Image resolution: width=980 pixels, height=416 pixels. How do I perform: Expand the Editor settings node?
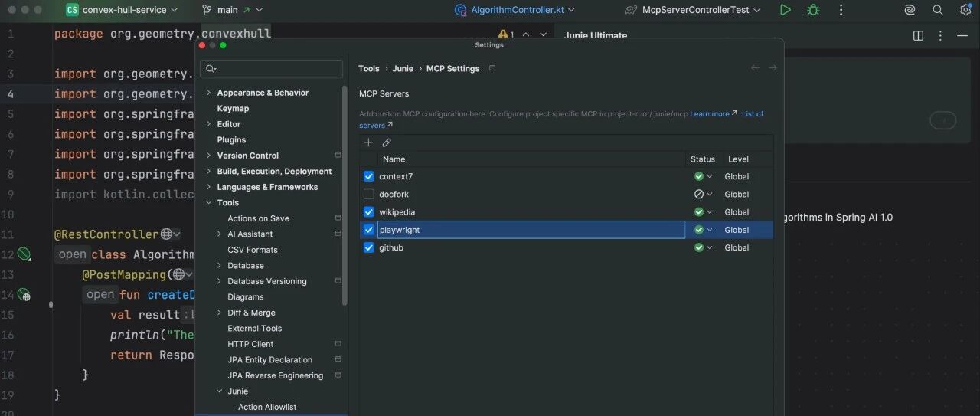coord(209,124)
